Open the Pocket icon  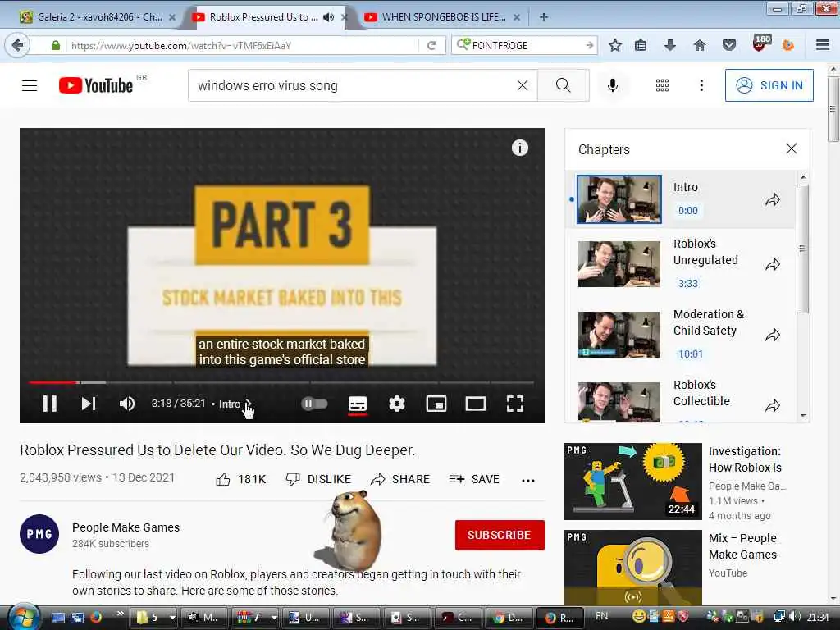pyautogui.click(x=728, y=46)
